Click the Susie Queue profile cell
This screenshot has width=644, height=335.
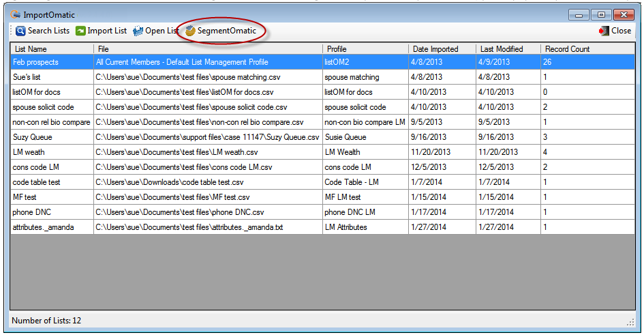pos(365,137)
